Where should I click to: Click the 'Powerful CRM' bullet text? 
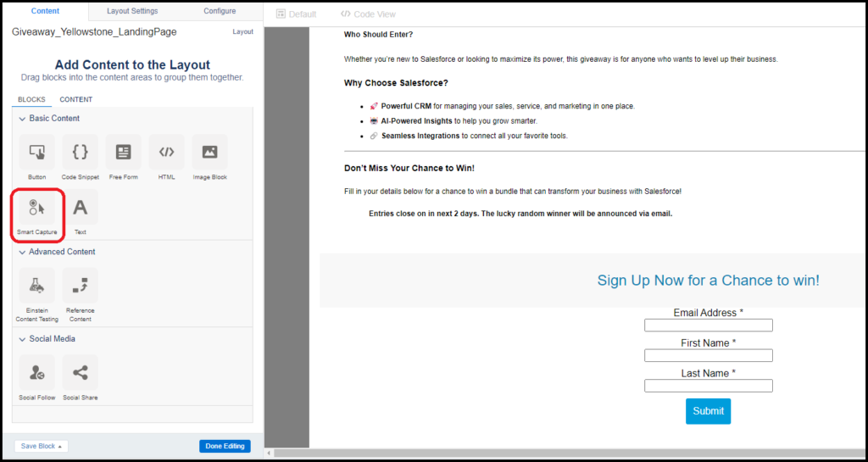406,106
